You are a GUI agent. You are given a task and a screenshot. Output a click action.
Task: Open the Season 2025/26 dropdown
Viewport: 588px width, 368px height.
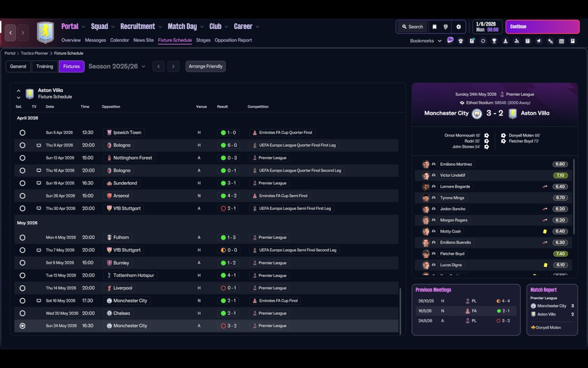click(117, 67)
